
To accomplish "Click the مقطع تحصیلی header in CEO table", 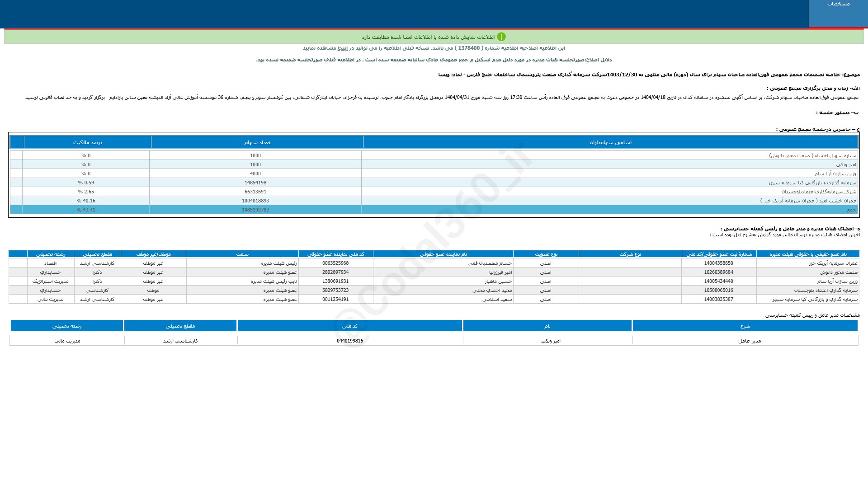I will pos(180,326).
